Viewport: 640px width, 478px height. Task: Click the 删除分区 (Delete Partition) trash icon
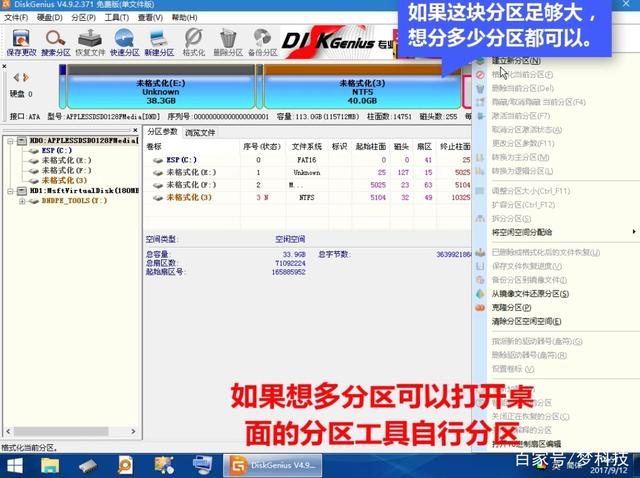coord(228,42)
